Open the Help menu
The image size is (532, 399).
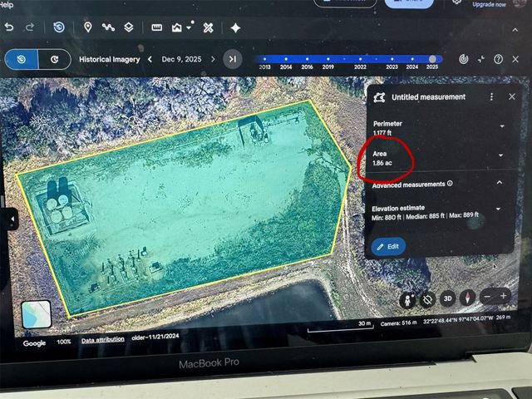[7, 5]
